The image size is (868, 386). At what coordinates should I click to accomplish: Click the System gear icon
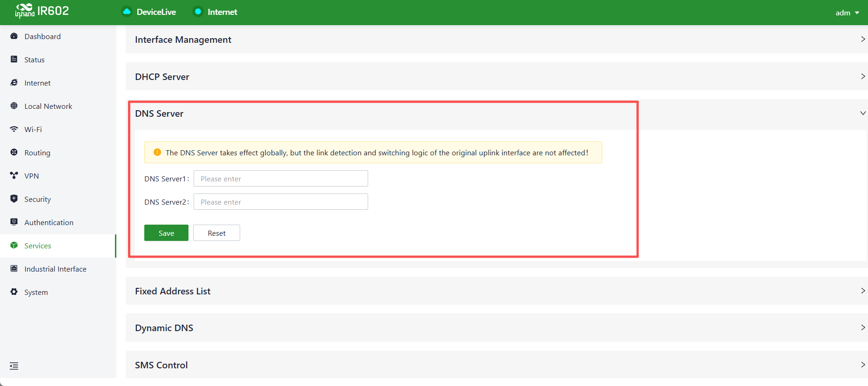[x=14, y=292]
